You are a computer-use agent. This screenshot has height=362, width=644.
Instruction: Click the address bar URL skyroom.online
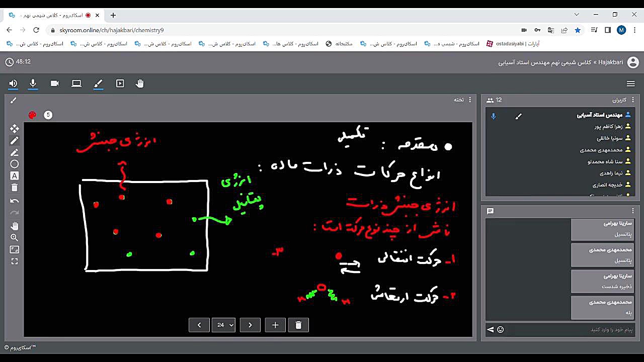tap(111, 30)
